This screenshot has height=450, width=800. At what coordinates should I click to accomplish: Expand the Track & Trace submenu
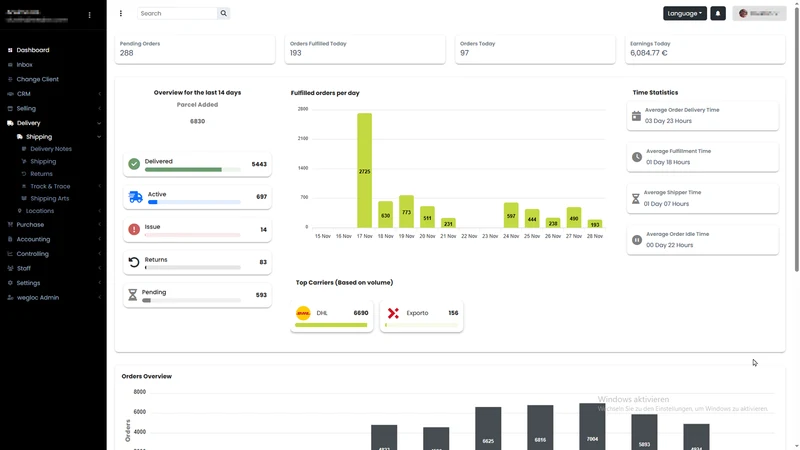pyautogui.click(x=60, y=186)
